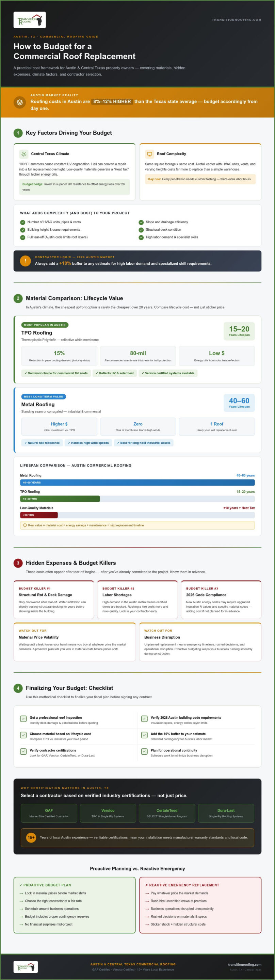Viewport: 275px width, 980px height.
Task: Click the Zero risk of membrane tear stat
Action: (138, 426)
